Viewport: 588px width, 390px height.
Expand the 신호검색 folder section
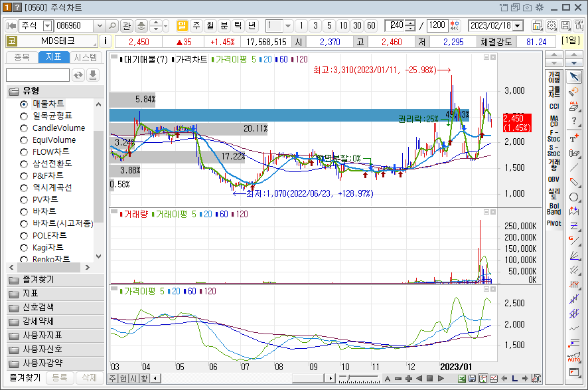click(55, 308)
